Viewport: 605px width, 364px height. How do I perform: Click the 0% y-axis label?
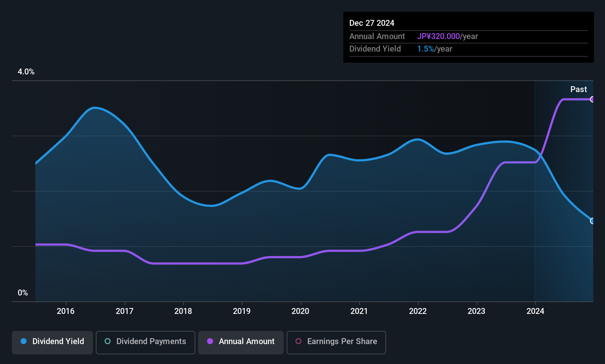23,293
